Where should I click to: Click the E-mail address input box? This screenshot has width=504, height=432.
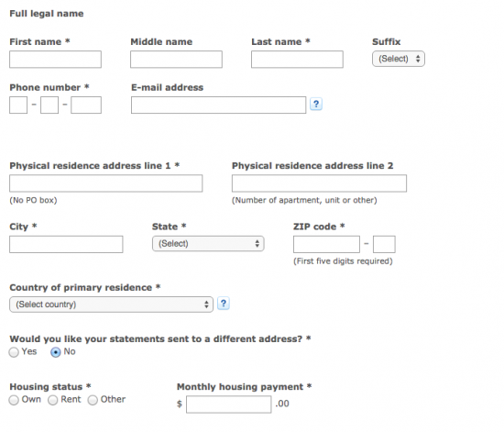tap(219, 105)
